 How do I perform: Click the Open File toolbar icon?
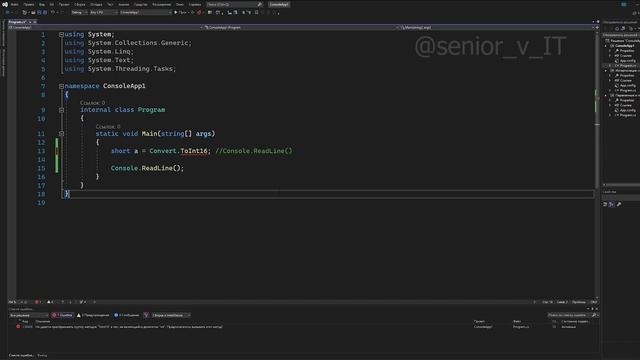33,12
